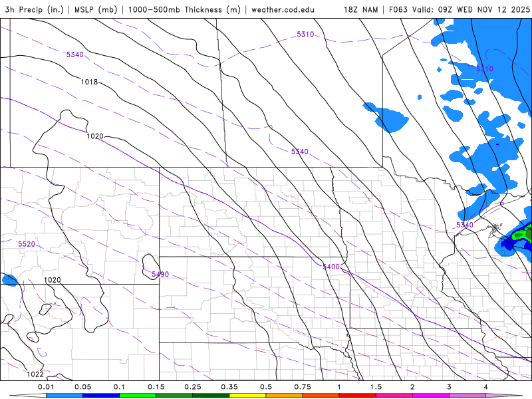Click the 'F063' forecast hour text
Viewport: 532px width, 399px height.
(398, 9)
